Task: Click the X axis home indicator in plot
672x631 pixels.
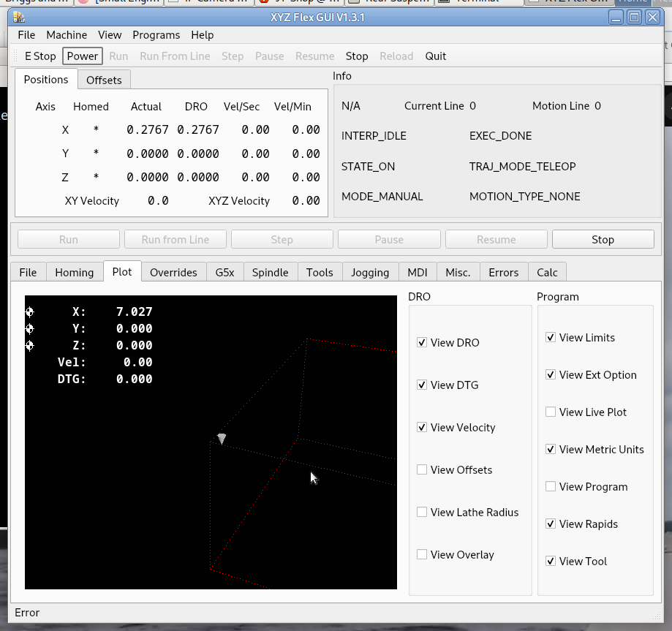Action: [x=30, y=312]
